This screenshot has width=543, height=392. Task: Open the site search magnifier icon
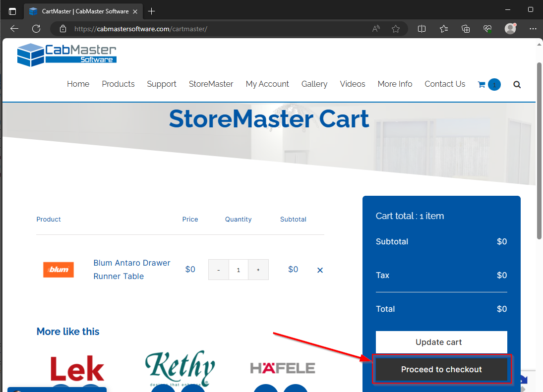coord(517,85)
